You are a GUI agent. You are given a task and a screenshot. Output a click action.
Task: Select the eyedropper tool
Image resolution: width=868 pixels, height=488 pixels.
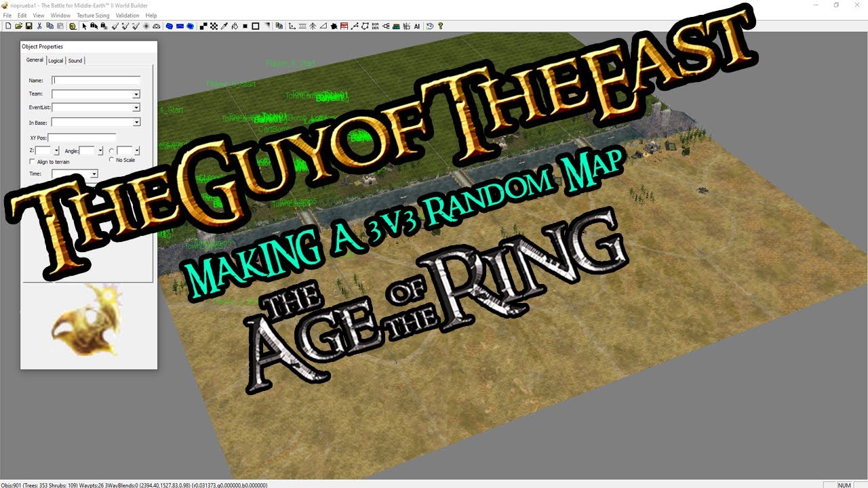[x=224, y=26]
